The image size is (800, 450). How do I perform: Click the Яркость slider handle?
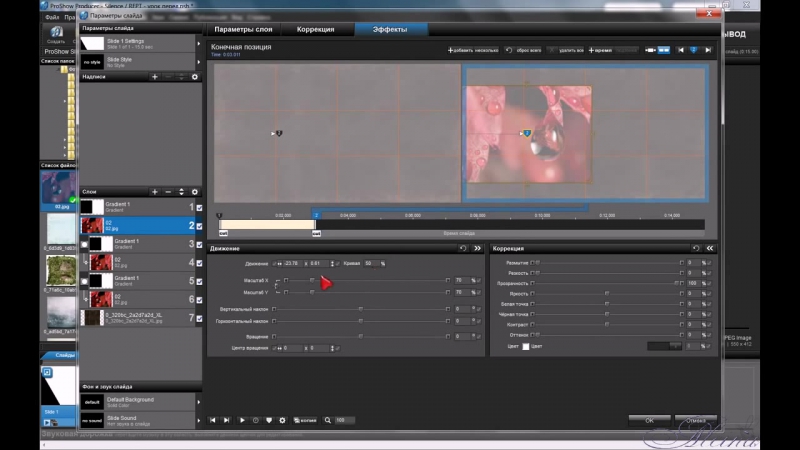click(x=607, y=293)
